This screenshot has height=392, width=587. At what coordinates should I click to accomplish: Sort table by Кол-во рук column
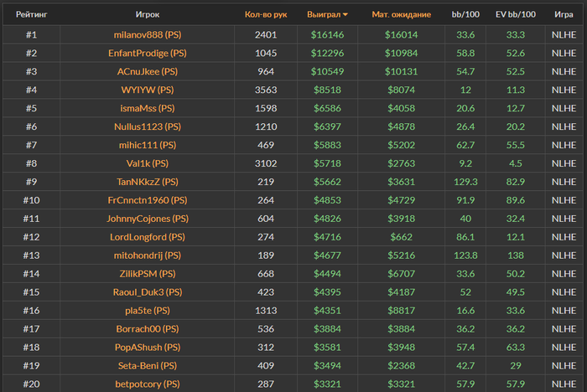(x=266, y=14)
